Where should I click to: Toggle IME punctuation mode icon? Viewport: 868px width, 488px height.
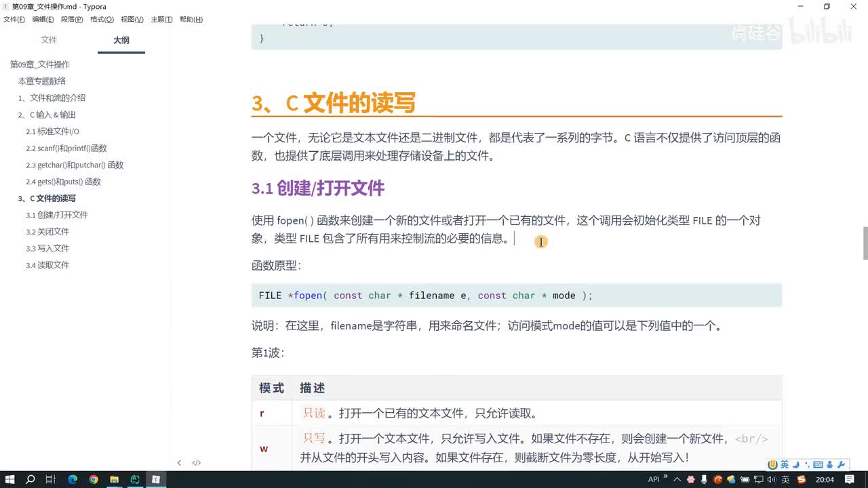(806, 465)
